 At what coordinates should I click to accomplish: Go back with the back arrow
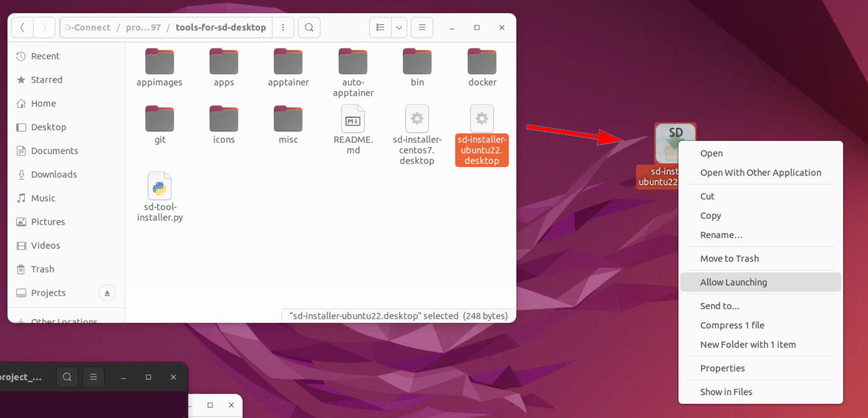click(x=22, y=28)
